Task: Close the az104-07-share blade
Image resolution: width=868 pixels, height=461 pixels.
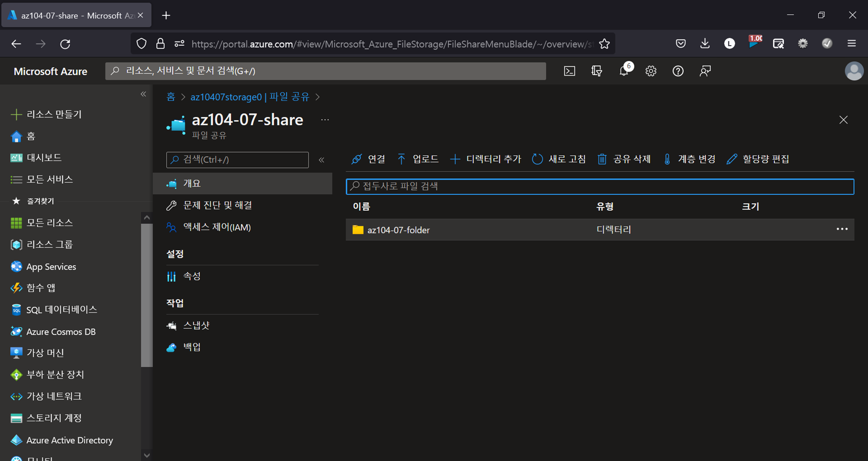Action: (x=843, y=120)
